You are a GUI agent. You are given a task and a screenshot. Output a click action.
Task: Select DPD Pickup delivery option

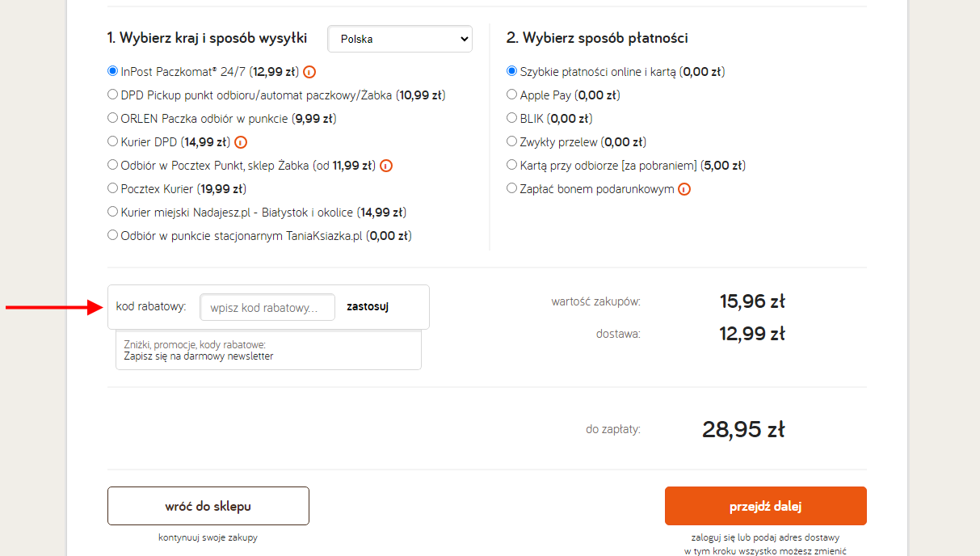(113, 95)
